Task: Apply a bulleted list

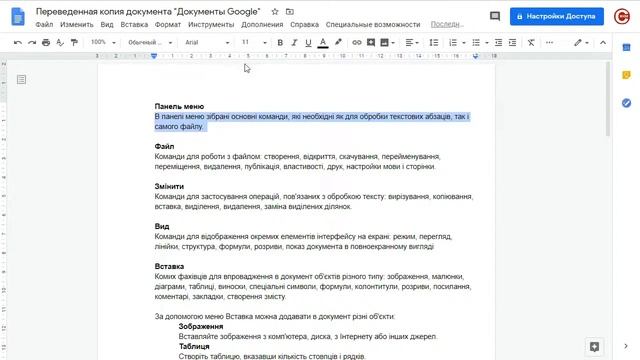Action: [x=476, y=42]
